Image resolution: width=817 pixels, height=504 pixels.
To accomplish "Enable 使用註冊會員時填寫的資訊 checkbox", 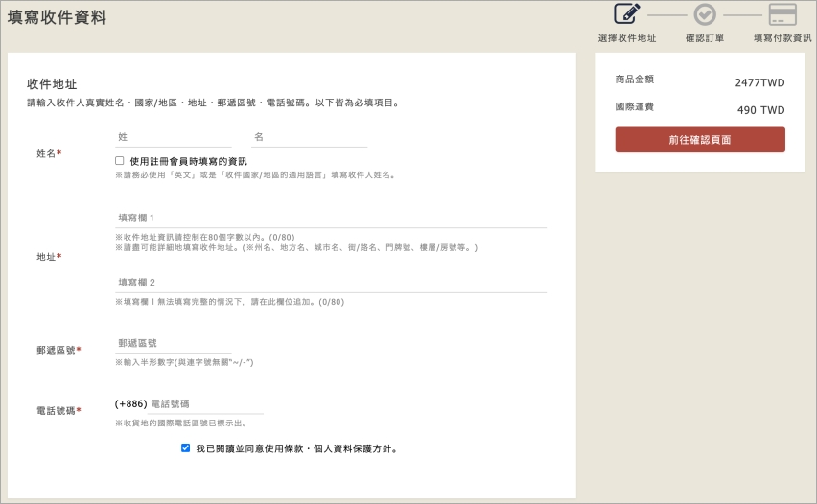I will coord(120,161).
